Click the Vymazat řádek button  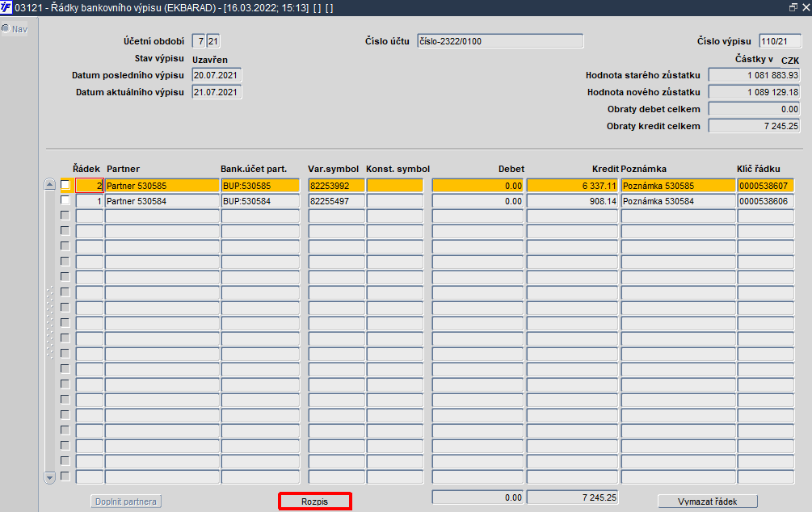pyautogui.click(x=708, y=502)
